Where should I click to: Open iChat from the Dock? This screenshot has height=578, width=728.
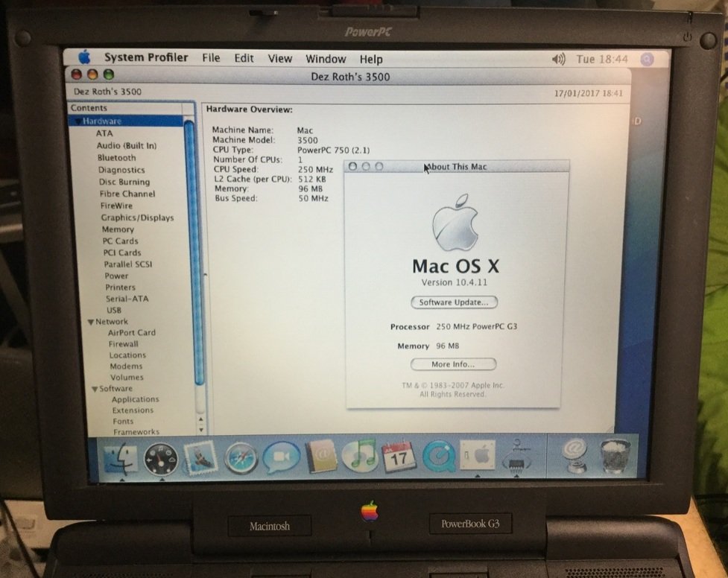pos(282,457)
